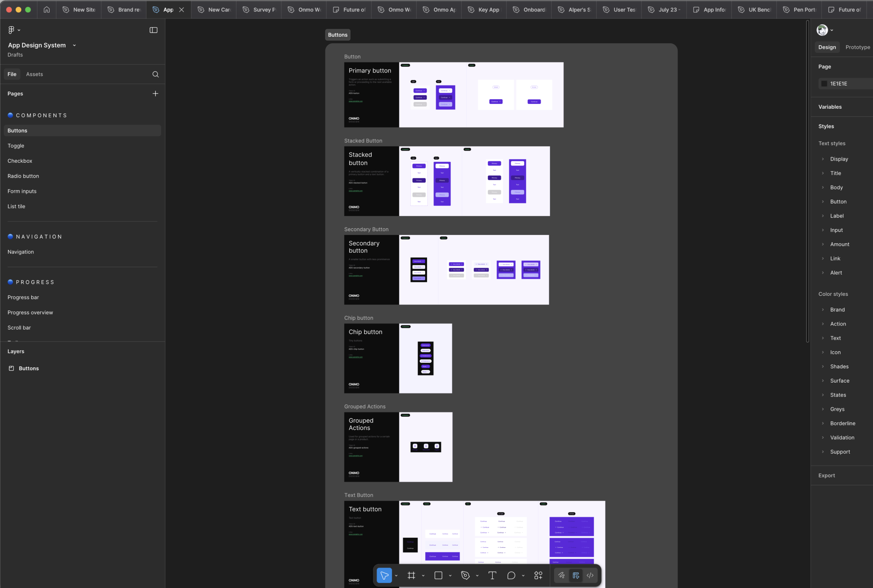Add a new page with the plus button
873x588 pixels.
pyautogui.click(x=155, y=93)
